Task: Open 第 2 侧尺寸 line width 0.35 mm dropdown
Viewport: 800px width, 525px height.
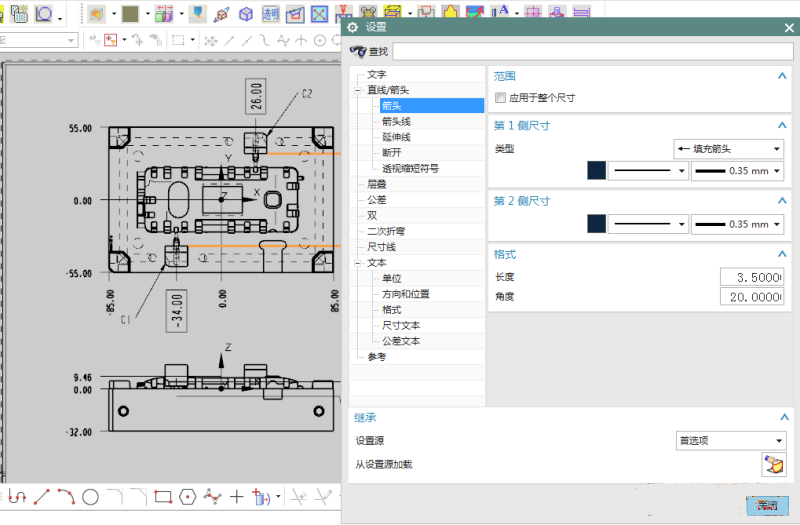Action: coord(738,224)
